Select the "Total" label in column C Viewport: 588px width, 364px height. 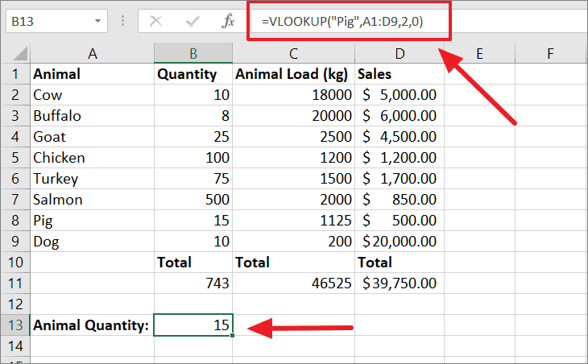click(x=294, y=262)
